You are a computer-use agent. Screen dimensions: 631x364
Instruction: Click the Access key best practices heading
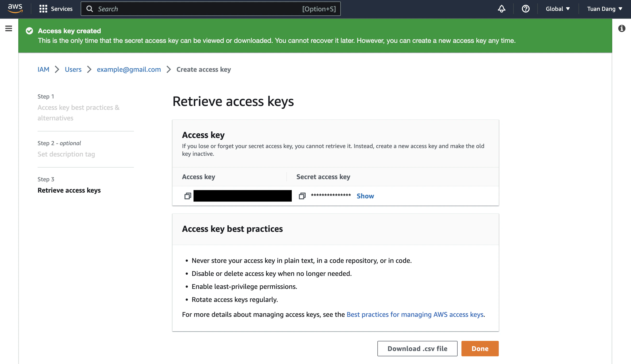coord(232,228)
